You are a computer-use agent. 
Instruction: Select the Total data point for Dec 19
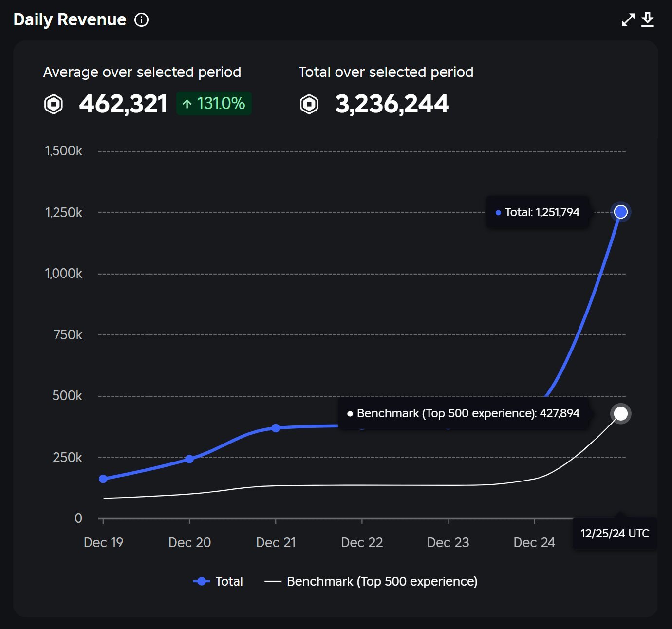103,479
